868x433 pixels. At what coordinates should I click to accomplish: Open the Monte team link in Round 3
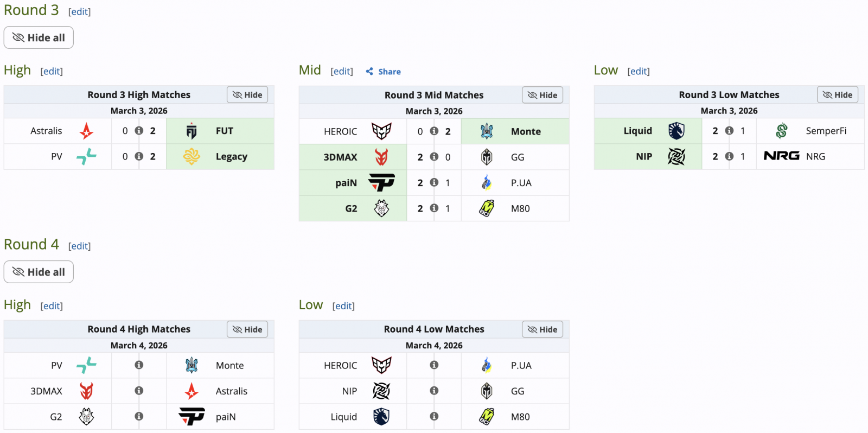point(526,131)
